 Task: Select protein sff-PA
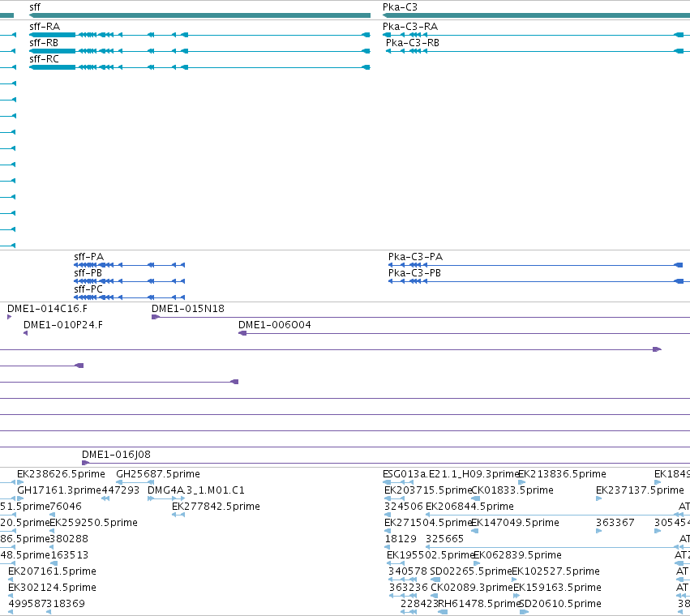pos(130,265)
